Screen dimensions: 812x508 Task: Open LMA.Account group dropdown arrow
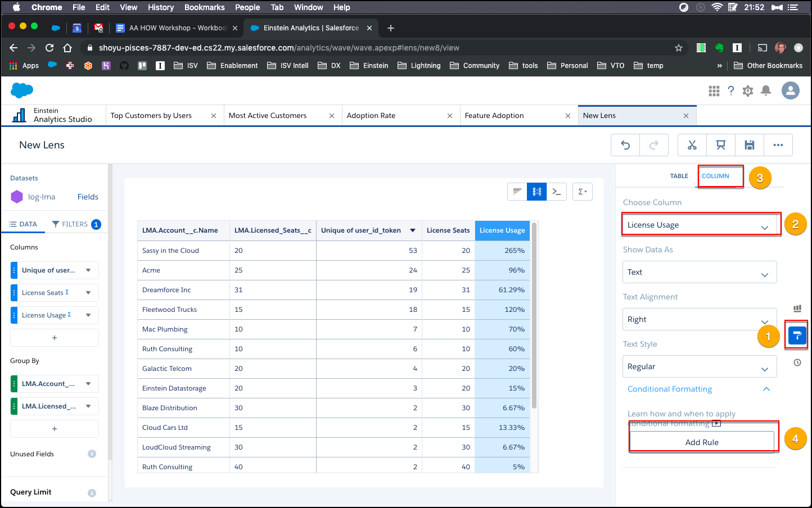pyautogui.click(x=88, y=384)
